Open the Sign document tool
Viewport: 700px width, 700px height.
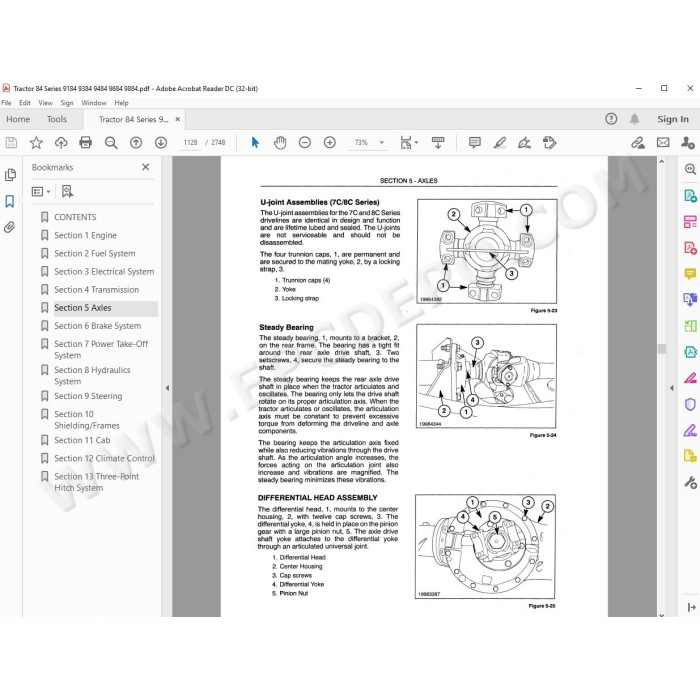[x=524, y=143]
